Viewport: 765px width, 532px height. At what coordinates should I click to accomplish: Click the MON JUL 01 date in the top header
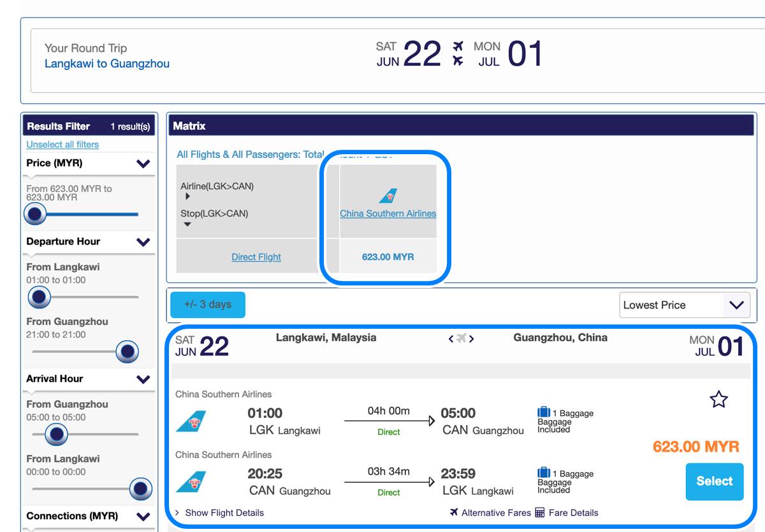point(508,54)
